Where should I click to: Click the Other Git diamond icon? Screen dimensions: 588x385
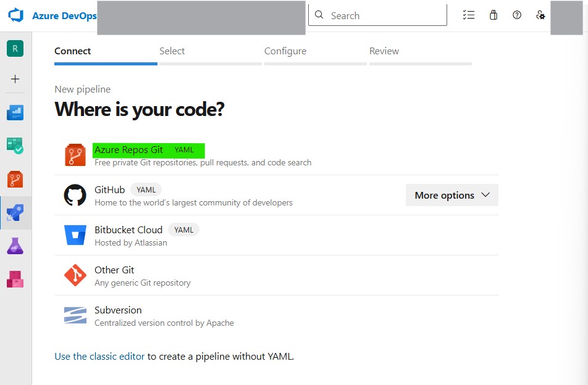click(75, 275)
